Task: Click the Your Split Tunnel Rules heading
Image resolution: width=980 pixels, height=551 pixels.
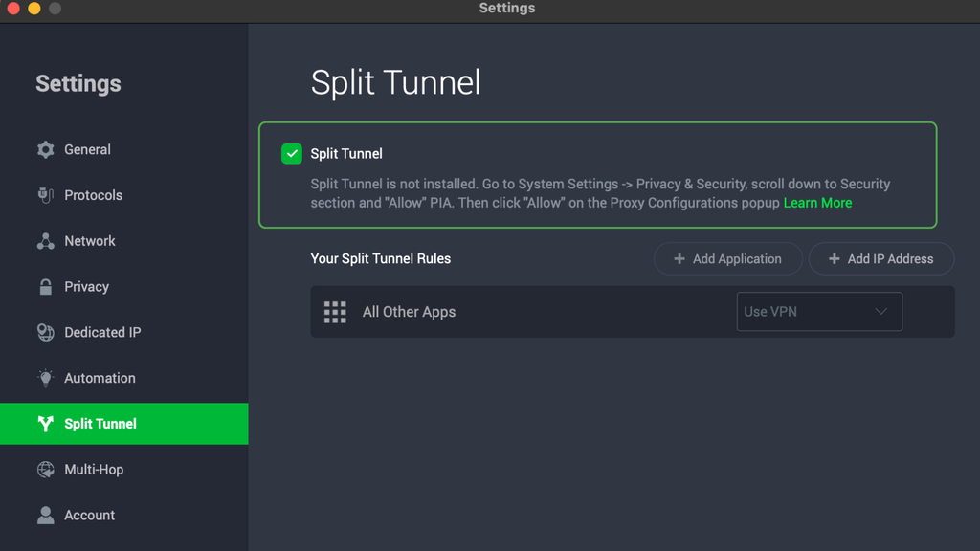Action: pos(381,258)
